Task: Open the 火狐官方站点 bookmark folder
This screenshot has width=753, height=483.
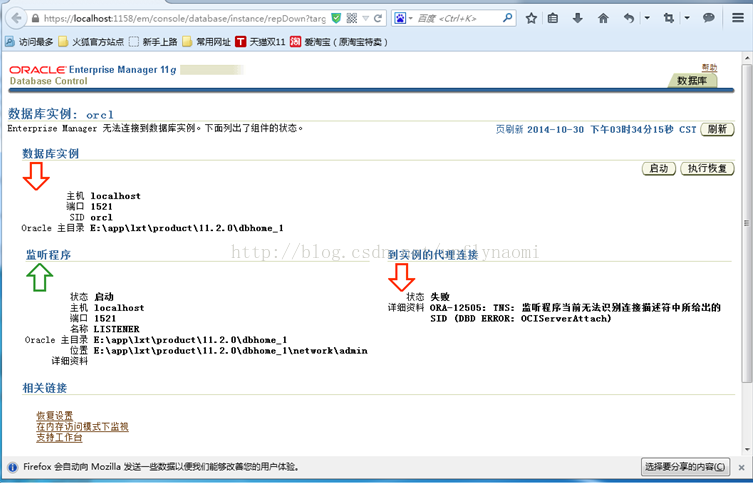Action: 91,42
